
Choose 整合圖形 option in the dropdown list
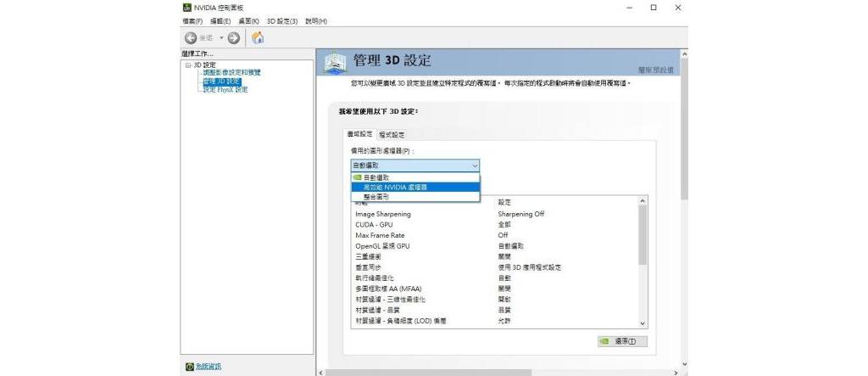pos(415,196)
